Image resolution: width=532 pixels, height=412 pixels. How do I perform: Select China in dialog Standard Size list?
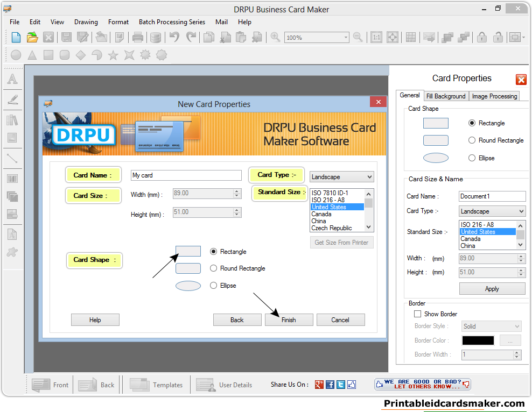point(337,221)
